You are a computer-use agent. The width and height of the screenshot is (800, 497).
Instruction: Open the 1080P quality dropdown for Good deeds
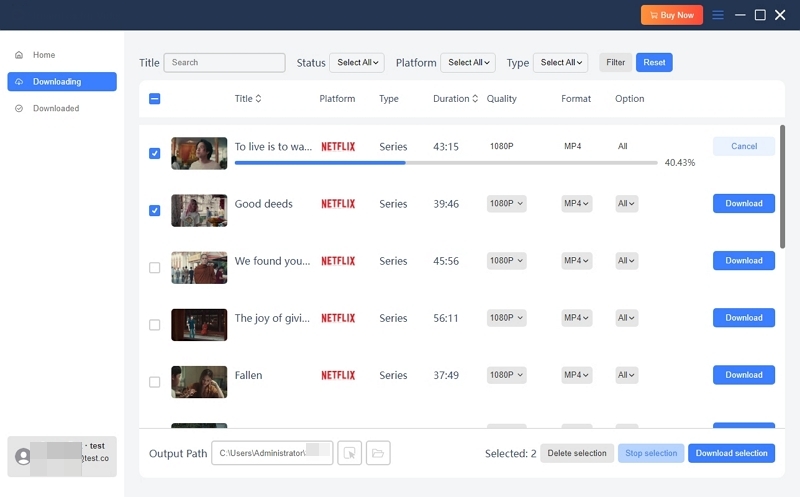pyautogui.click(x=507, y=204)
